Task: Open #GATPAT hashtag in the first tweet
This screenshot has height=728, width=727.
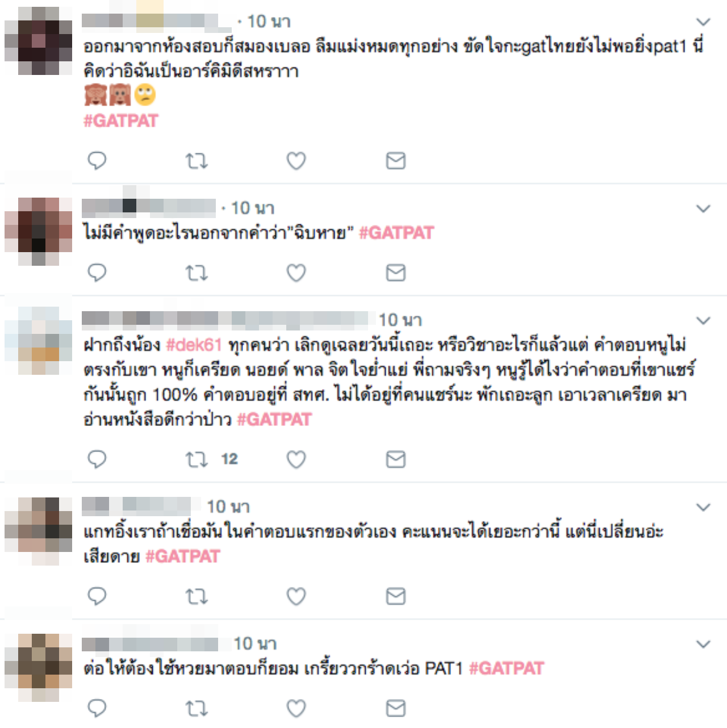Action: 121,121
